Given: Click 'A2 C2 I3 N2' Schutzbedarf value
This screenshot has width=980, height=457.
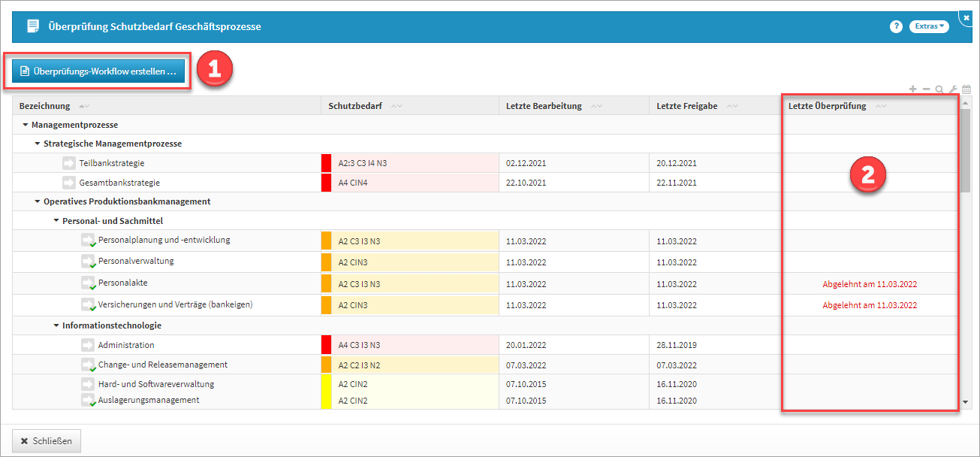Looking at the screenshot, I should [x=359, y=365].
